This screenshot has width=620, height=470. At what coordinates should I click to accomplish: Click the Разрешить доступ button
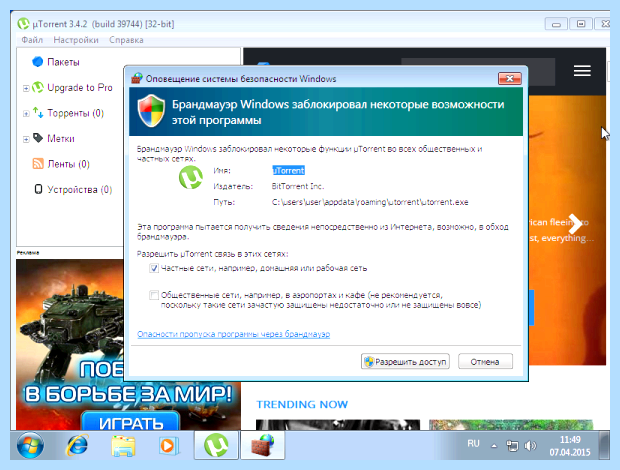coord(405,361)
